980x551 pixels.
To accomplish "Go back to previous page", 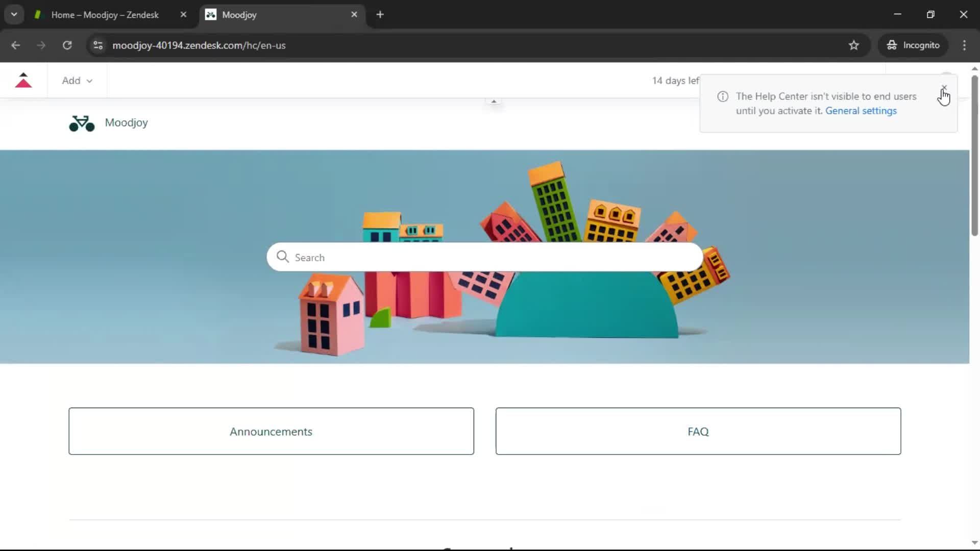I will tap(15, 45).
